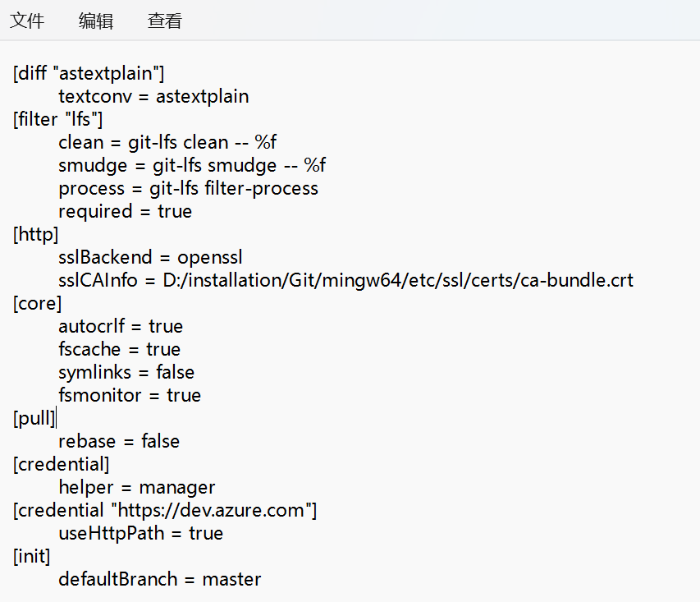Click the defaultBranch = master line

coord(160,580)
